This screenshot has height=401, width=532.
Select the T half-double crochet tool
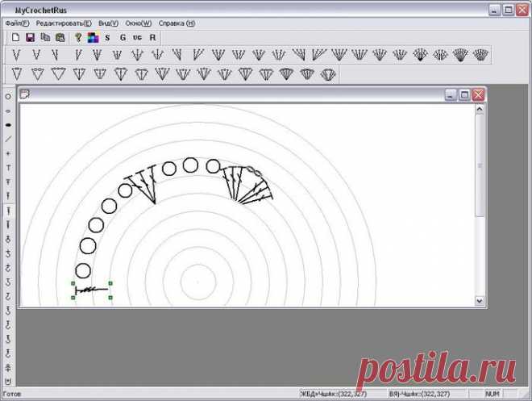[x=8, y=168]
